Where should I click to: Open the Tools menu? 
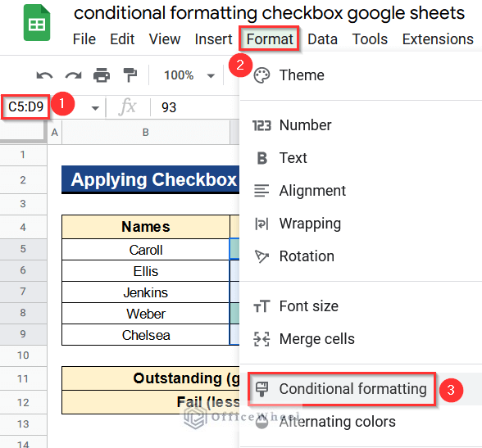[x=370, y=39]
